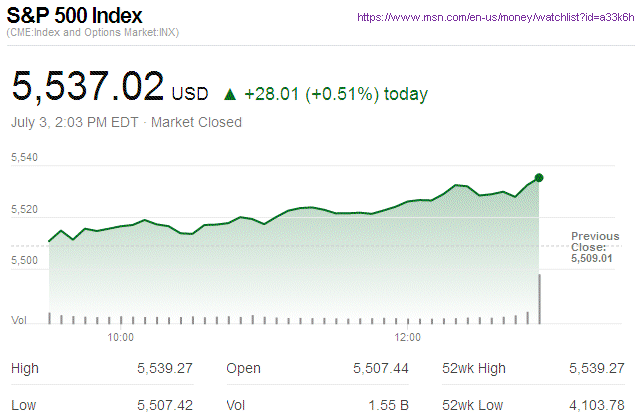Click the 10:00 time axis label
The width and height of the screenshot is (640, 420).
tap(121, 337)
